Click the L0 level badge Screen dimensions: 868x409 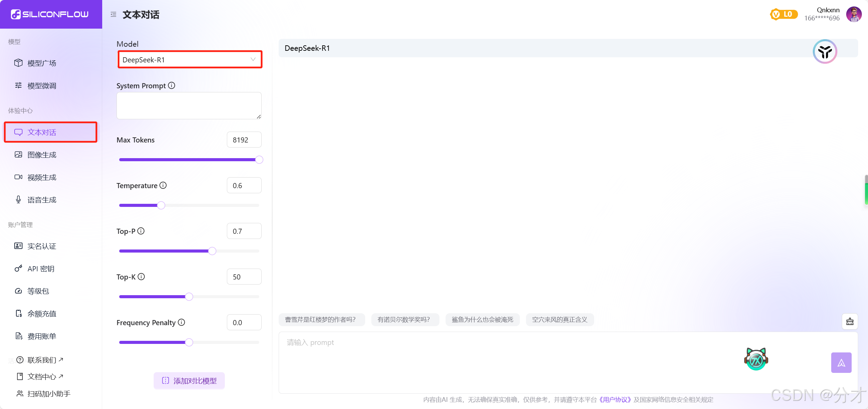(x=784, y=14)
